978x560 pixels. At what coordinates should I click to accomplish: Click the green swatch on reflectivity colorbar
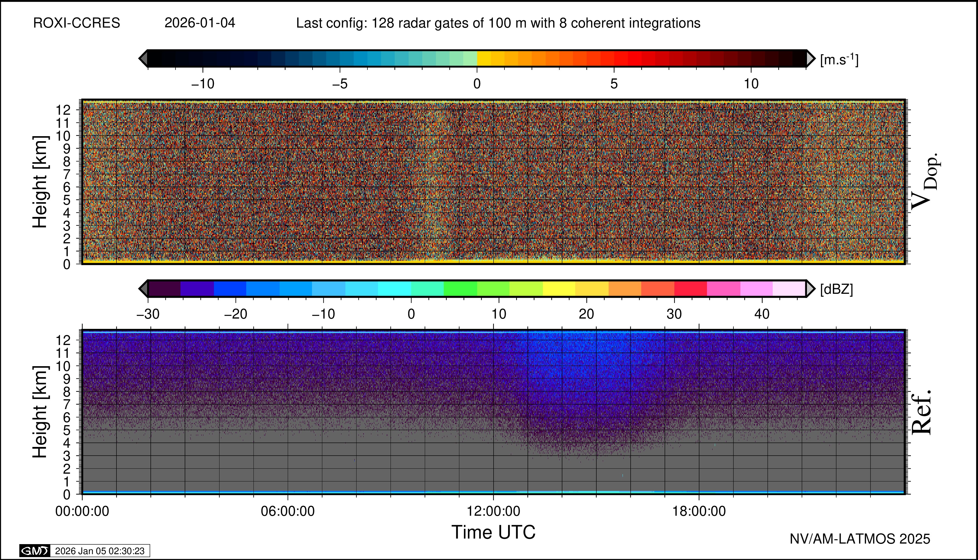coord(460,288)
